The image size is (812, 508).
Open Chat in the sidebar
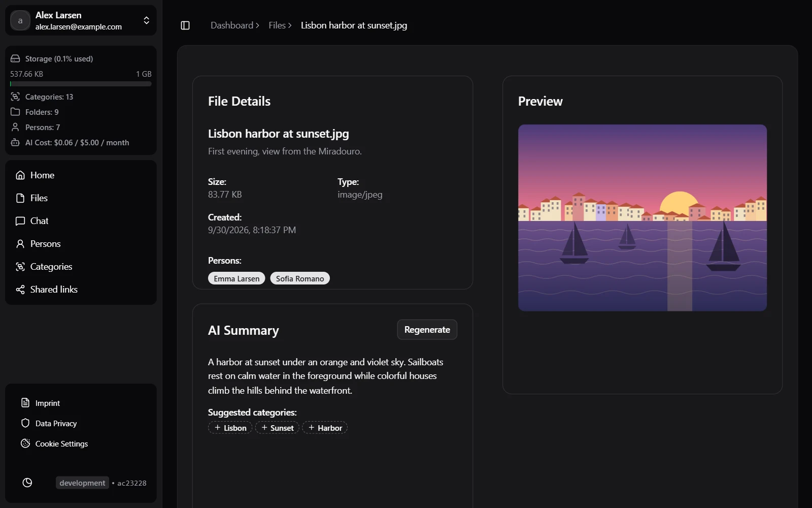pyautogui.click(x=81, y=221)
